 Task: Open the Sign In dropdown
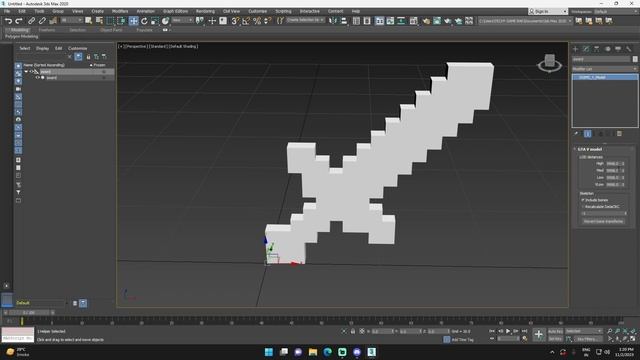tap(548, 11)
